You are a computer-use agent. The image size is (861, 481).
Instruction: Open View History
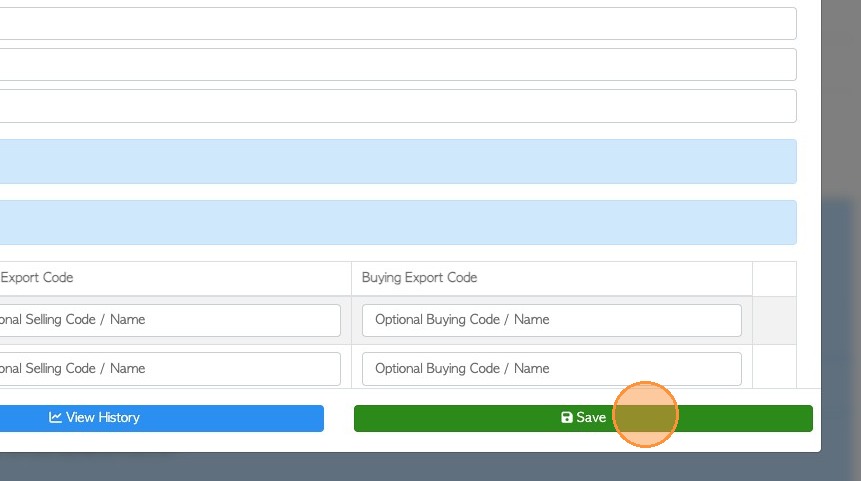click(162, 418)
